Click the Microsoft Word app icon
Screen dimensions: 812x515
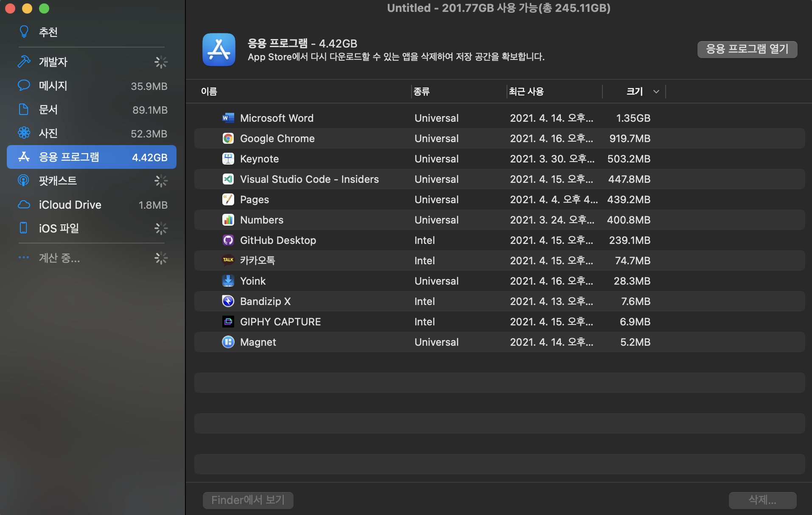coord(228,118)
